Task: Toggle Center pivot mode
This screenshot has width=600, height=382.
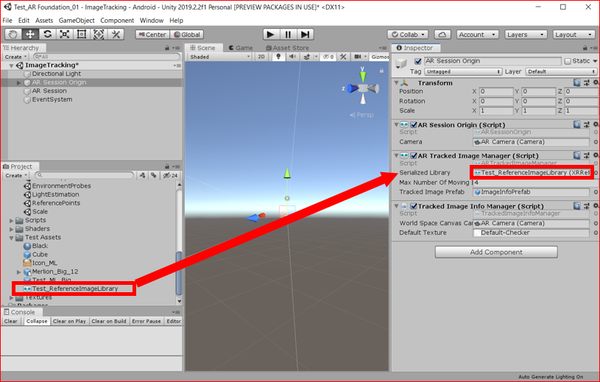Action: pyautogui.click(x=152, y=34)
